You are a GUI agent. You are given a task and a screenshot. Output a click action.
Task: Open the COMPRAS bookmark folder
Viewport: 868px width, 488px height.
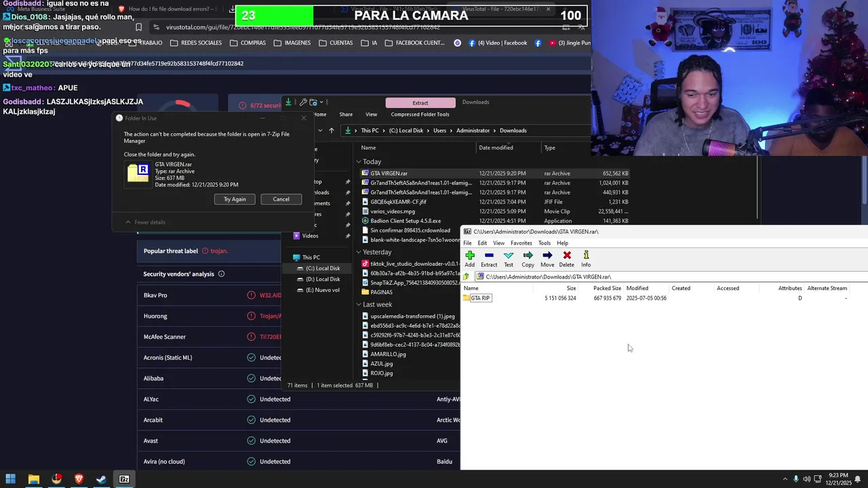tap(248, 43)
